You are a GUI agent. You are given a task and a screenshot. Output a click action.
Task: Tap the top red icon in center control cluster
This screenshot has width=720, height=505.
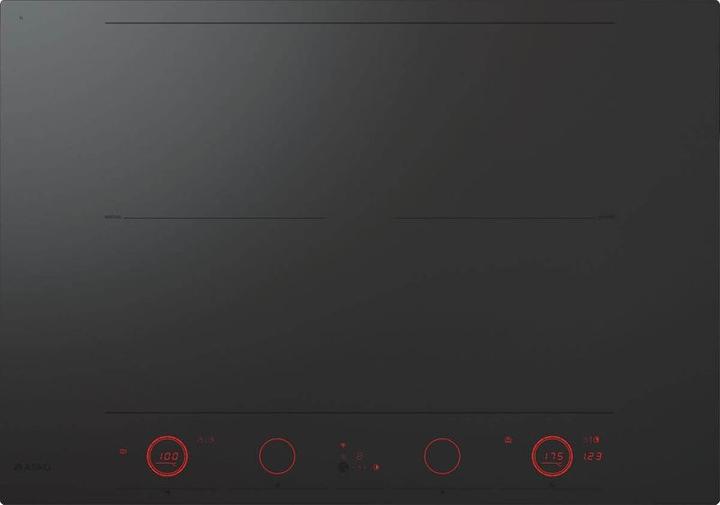343,445
